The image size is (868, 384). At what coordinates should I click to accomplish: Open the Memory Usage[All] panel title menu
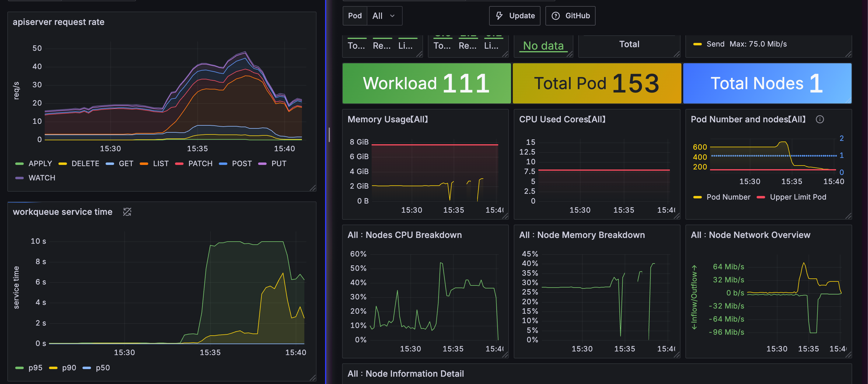point(387,119)
